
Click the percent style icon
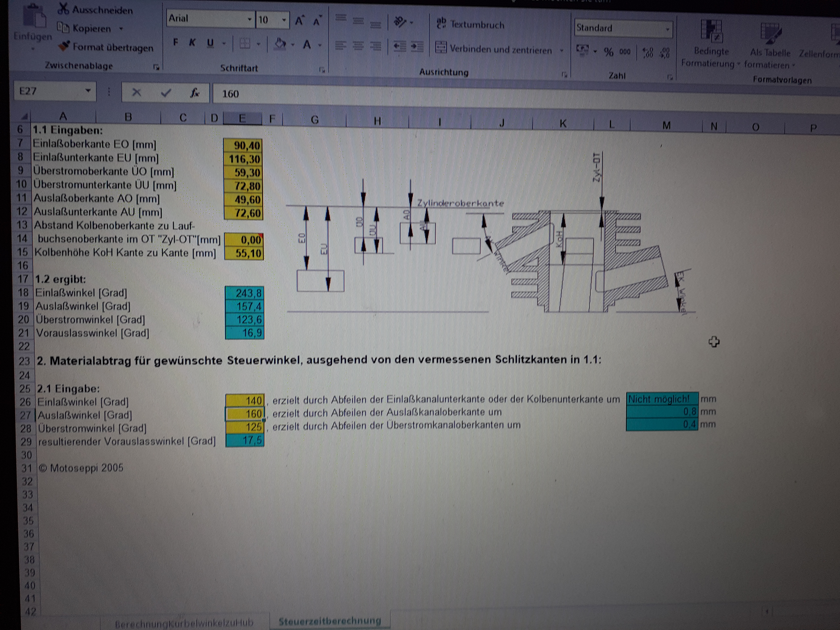pos(608,52)
